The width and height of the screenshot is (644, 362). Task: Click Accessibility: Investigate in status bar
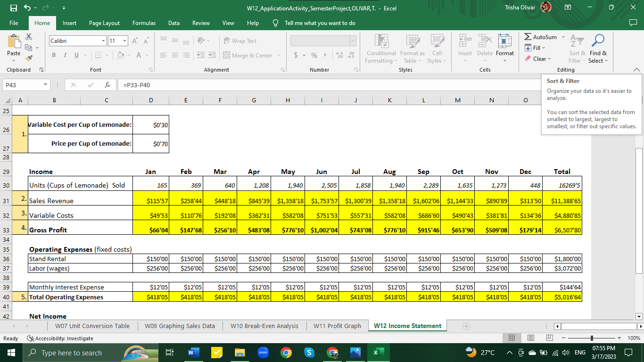pyautogui.click(x=60, y=338)
